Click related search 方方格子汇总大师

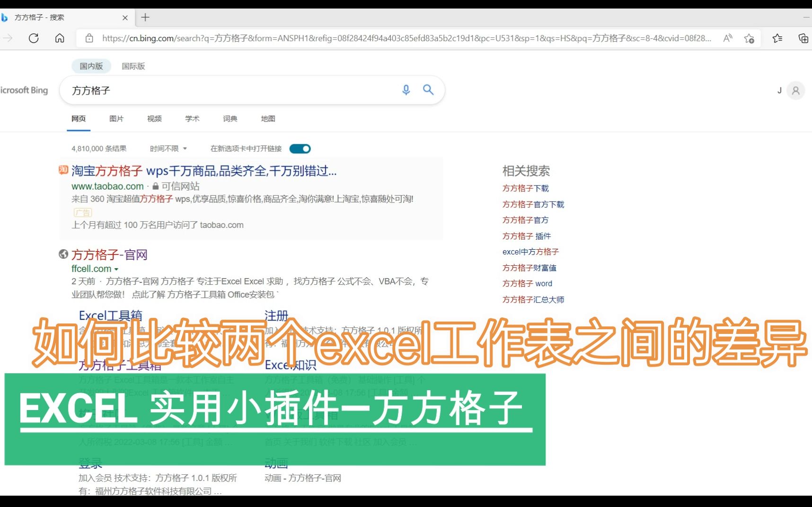click(533, 299)
